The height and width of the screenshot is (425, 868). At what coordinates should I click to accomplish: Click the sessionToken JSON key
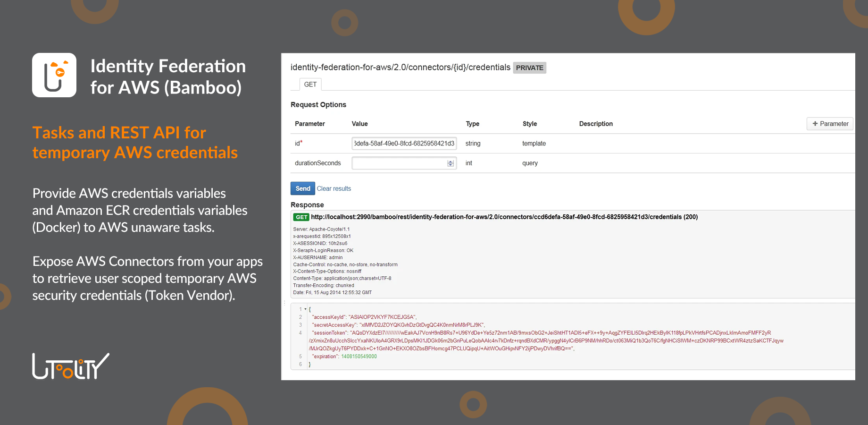click(329, 333)
